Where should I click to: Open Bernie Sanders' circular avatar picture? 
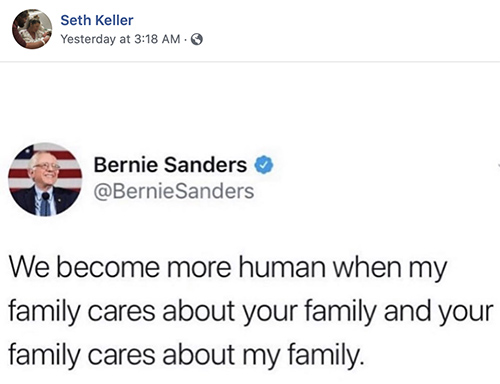tap(45, 179)
